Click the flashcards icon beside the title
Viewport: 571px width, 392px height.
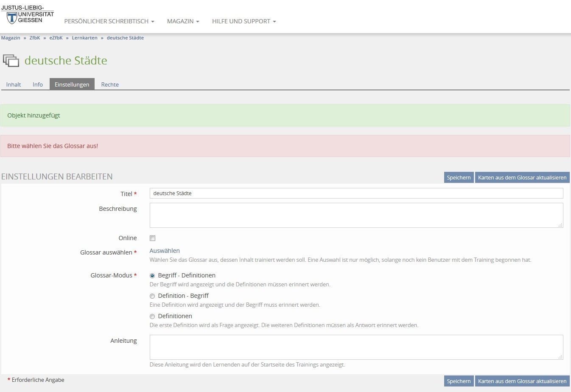click(11, 61)
